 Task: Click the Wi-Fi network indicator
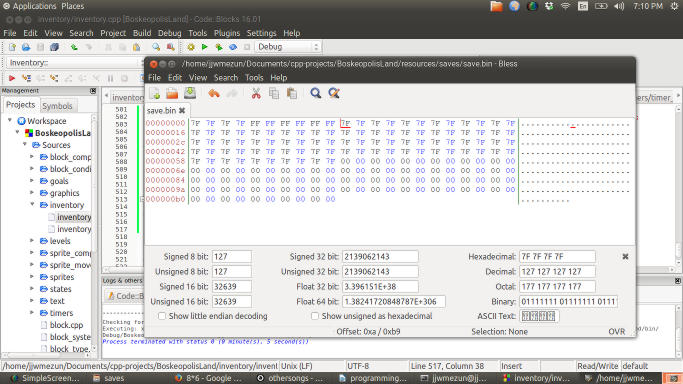(x=565, y=6)
